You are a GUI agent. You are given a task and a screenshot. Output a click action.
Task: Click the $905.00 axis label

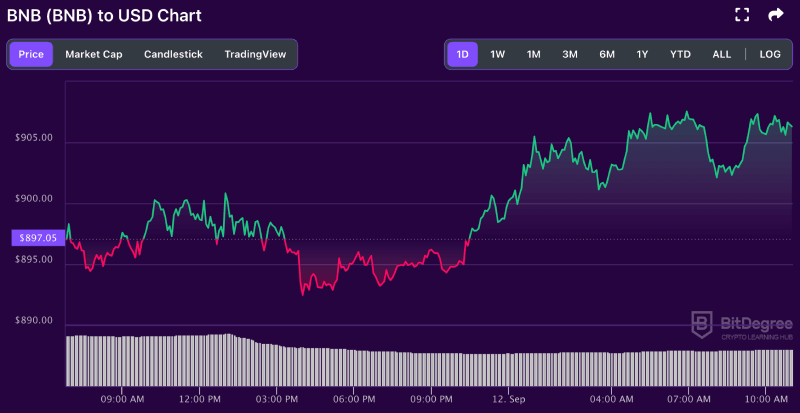(36, 137)
